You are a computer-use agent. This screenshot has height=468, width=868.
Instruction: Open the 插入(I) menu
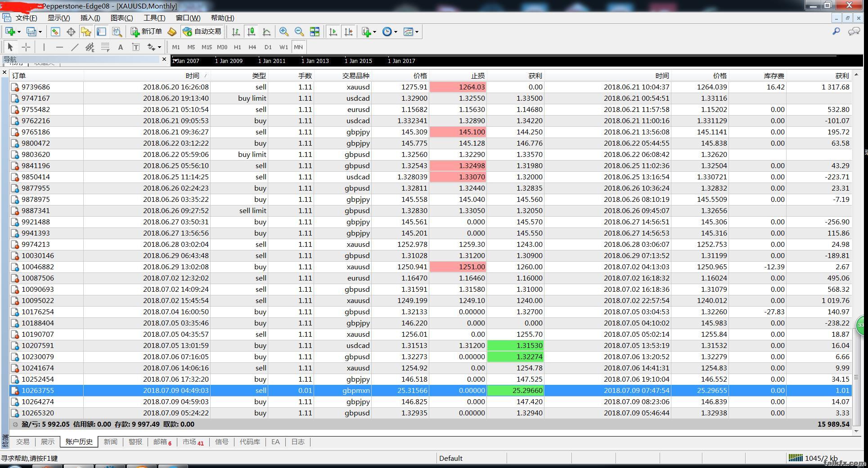pyautogui.click(x=90, y=18)
